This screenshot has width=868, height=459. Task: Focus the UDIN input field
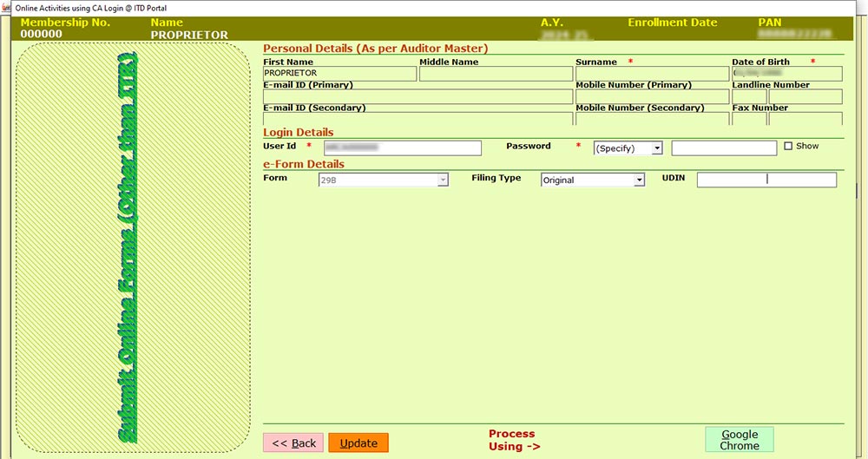coord(766,180)
